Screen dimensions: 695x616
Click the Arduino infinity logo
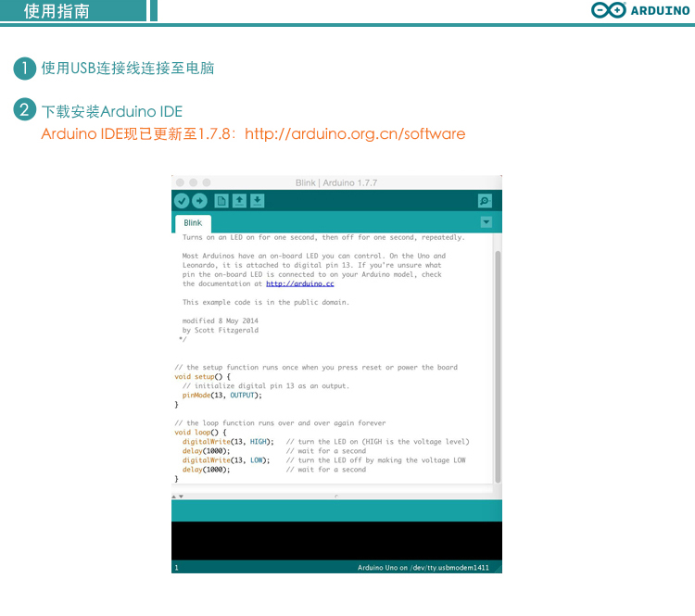[x=609, y=11]
